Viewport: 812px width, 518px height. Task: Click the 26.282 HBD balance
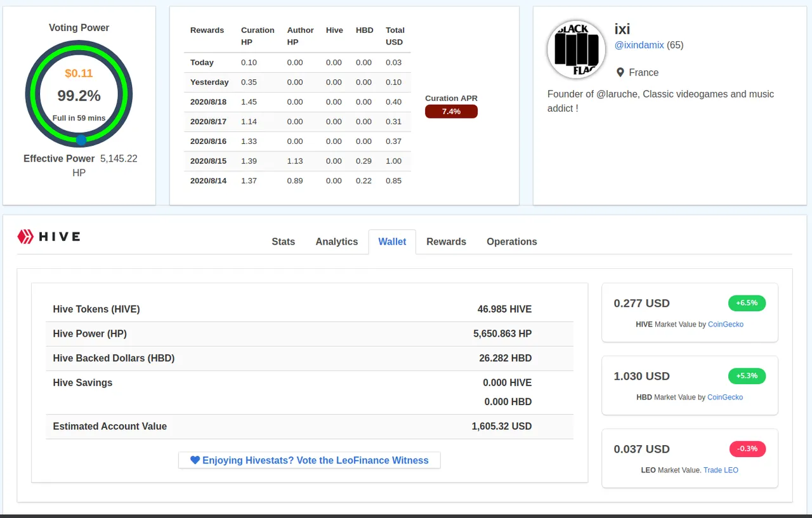pyautogui.click(x=506, y=358)
